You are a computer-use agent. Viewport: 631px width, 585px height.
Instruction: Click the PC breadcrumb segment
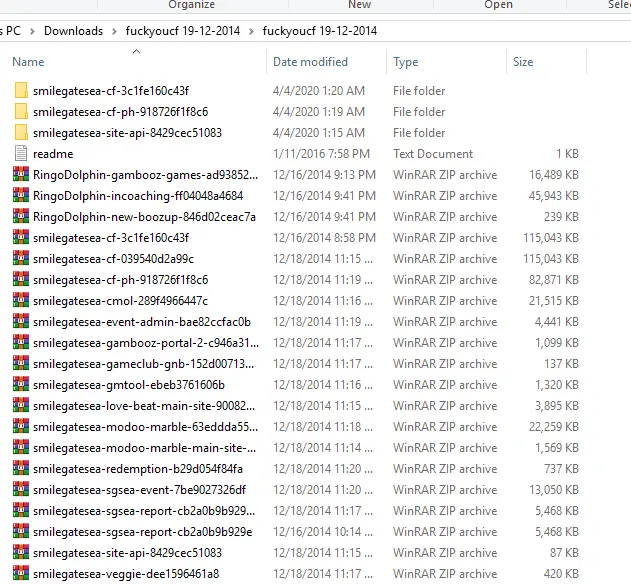pos(10,31)
